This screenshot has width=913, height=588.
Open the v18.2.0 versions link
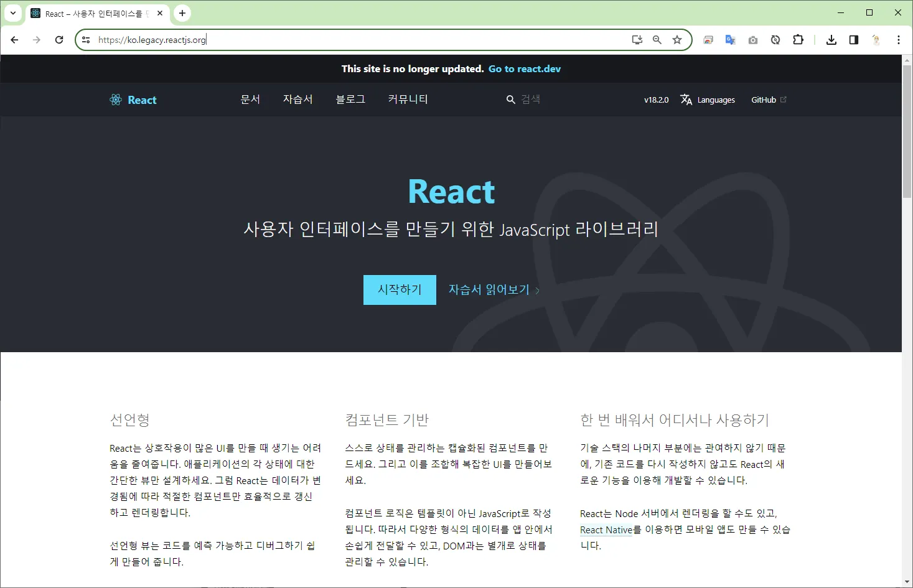tap(656, 100)
